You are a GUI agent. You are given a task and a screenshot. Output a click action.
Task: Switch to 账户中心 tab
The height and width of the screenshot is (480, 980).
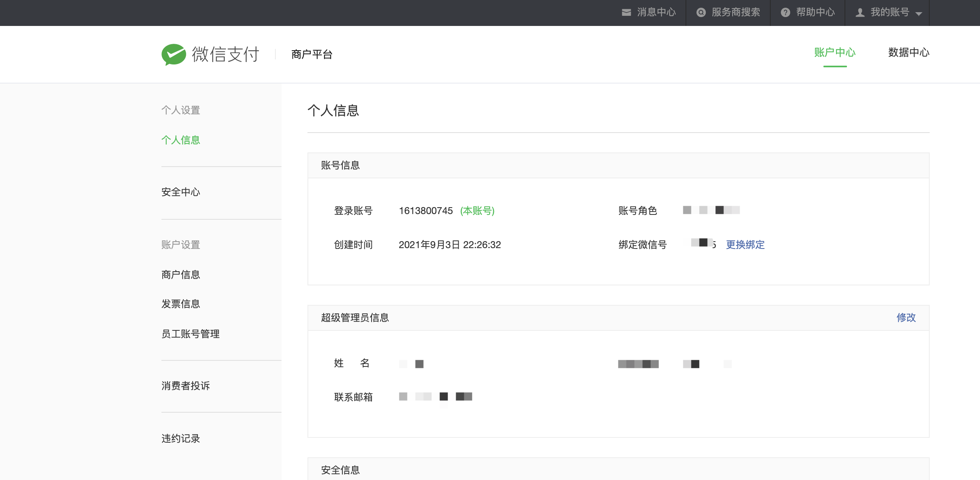(835, 52)
